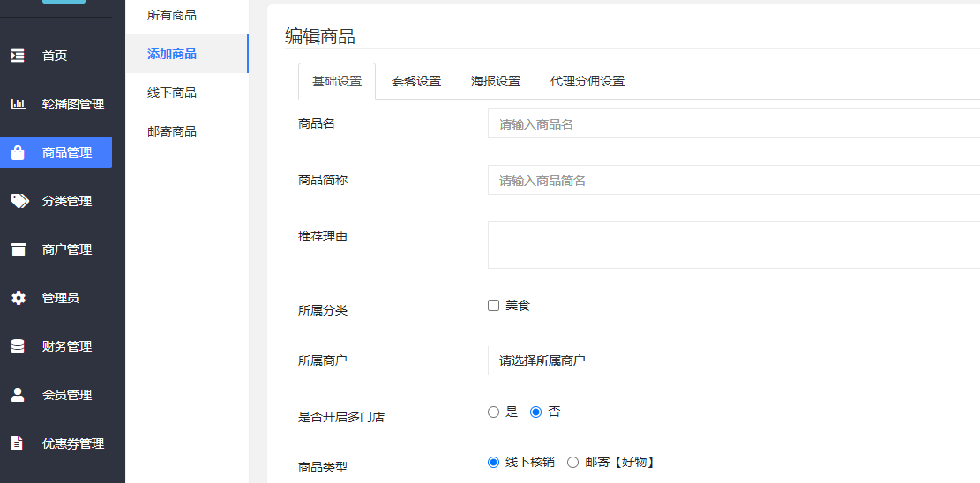Focus the 商品简称 input field
Image resolution: width=980 pixels, height=483 pixels.
[734, 180]
